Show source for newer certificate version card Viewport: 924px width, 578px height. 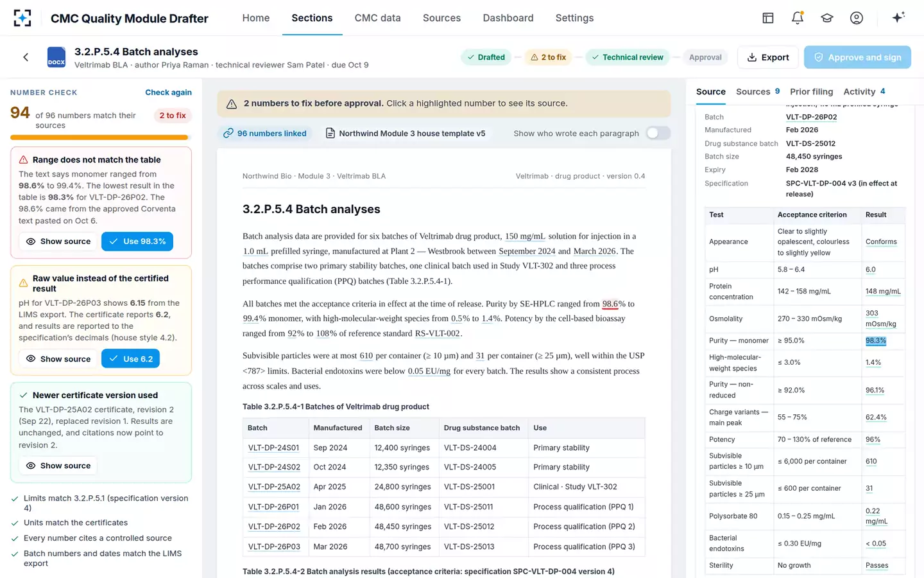pyautogui.click(x=58, y=466)
